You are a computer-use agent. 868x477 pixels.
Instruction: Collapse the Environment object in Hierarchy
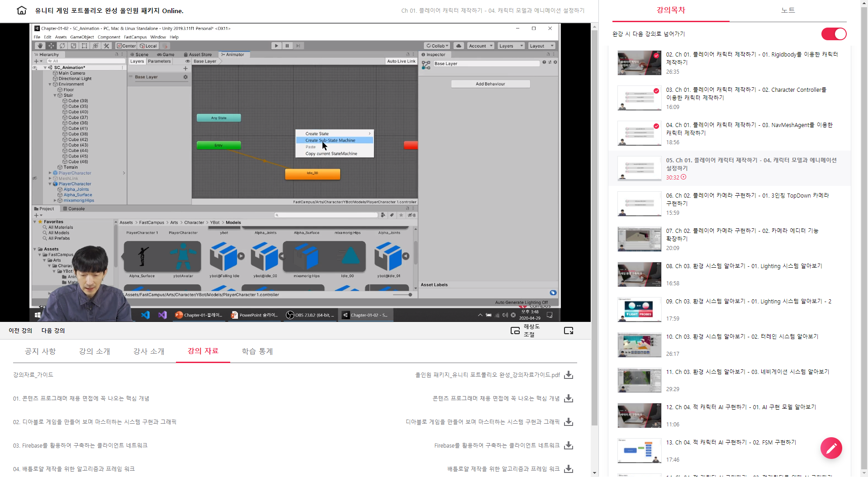point(50,84)
